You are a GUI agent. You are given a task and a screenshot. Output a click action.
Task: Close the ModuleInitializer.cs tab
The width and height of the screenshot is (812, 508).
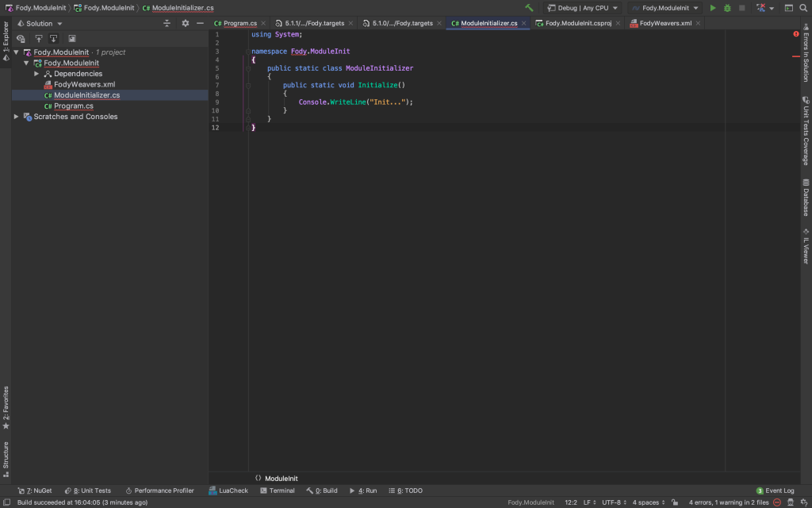[524, 23]
